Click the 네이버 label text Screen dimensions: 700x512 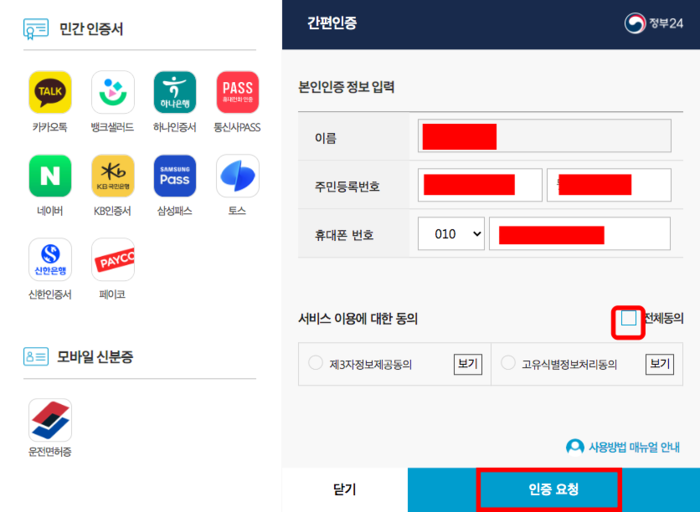click(x=50, y=211)
